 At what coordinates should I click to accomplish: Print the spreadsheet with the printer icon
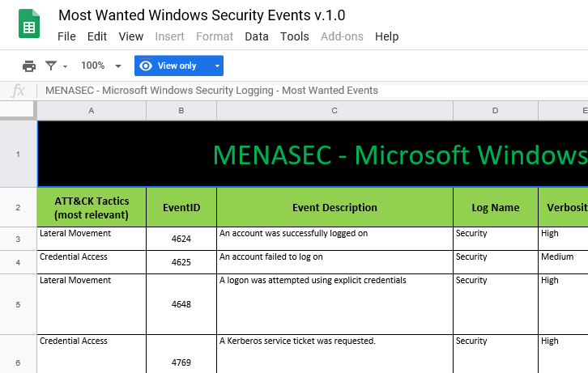pyautogui.click(x=29, y=66)
